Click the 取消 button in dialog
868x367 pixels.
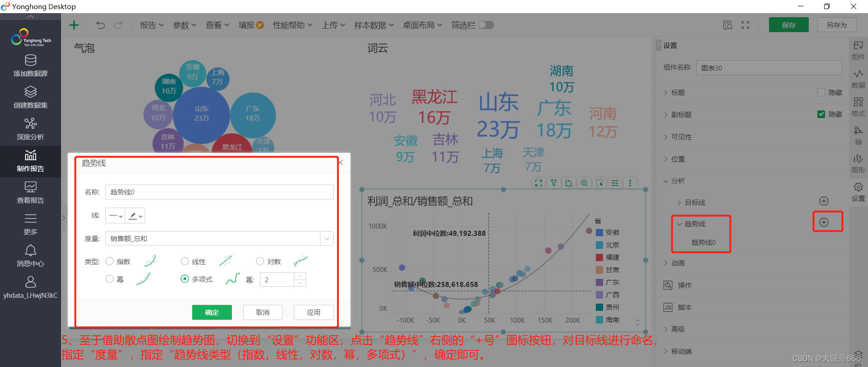(263, 312)
